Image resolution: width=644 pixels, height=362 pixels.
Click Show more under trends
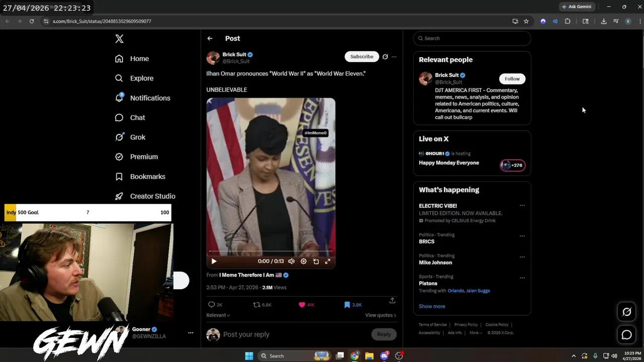[432, 306]
